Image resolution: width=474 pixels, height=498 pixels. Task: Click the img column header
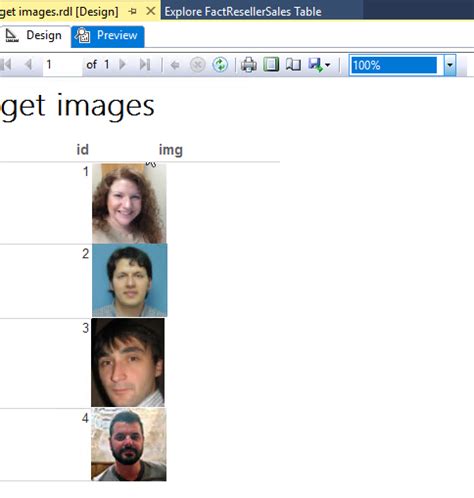pyautogui.click(x=171, y=150)
